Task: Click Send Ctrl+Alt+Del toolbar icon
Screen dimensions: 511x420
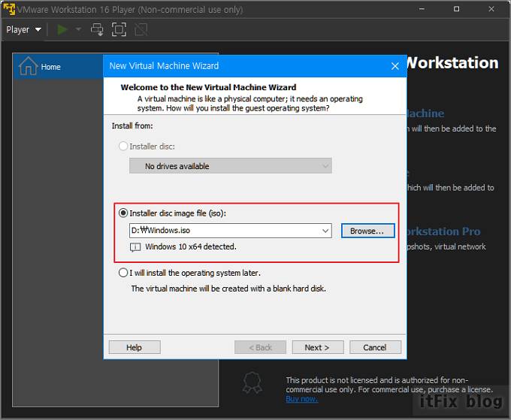Action: 97,29
